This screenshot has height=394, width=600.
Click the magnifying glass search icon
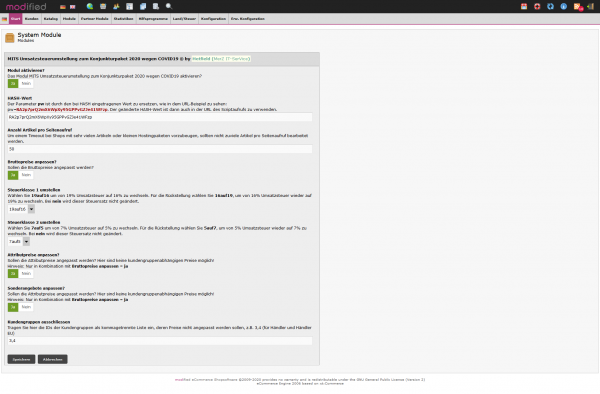169,6
